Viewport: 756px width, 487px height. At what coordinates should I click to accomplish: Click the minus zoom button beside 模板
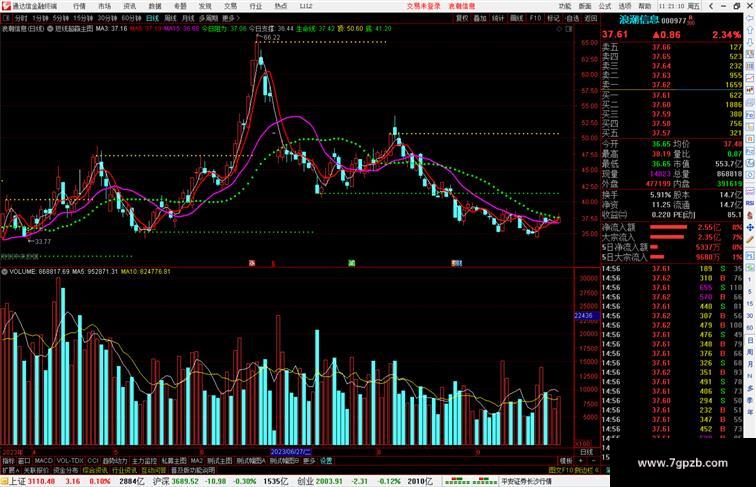click(593, 461)
